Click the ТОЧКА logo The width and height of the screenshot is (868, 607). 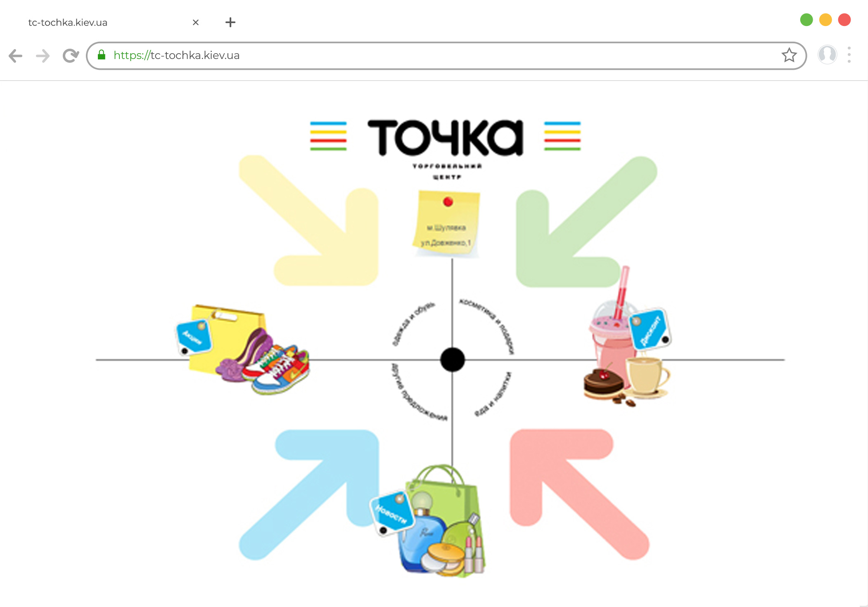tap(445, 137)
